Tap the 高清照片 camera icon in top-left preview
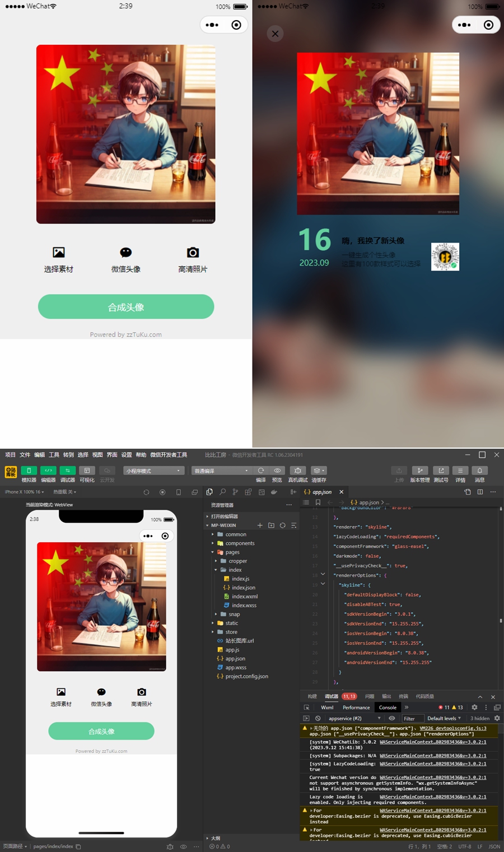This screenshot has height=852, width=504. pos(193,253)
